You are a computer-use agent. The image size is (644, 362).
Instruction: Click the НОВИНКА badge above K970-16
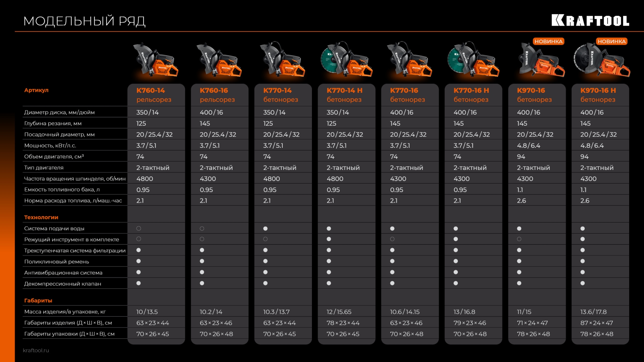tap(548, 42)
